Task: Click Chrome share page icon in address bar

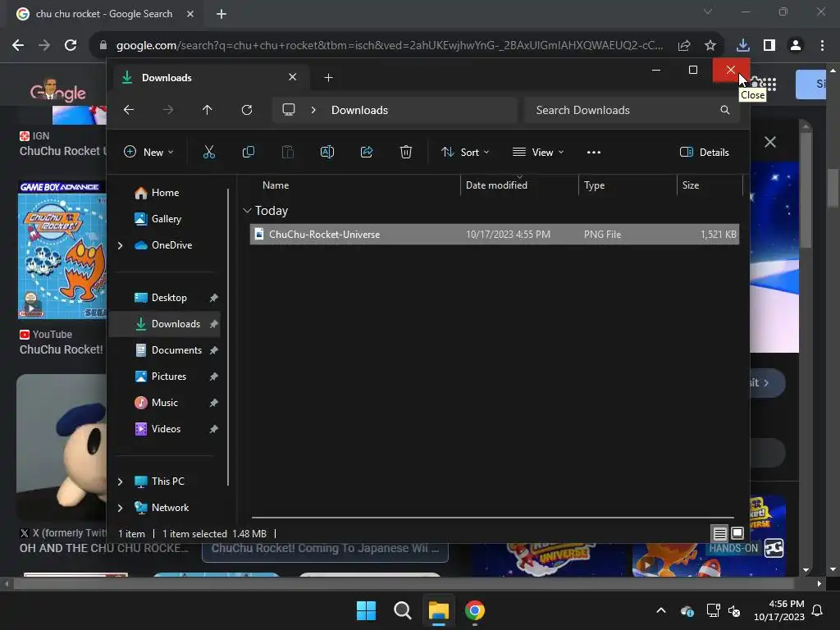Action: [x=684, y=46]
